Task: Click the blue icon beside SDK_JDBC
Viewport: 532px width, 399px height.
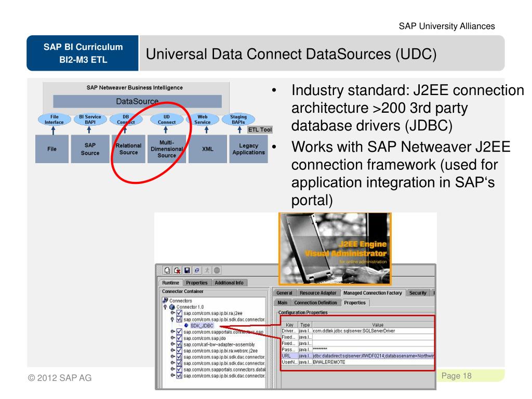Action: coord(187,325)
